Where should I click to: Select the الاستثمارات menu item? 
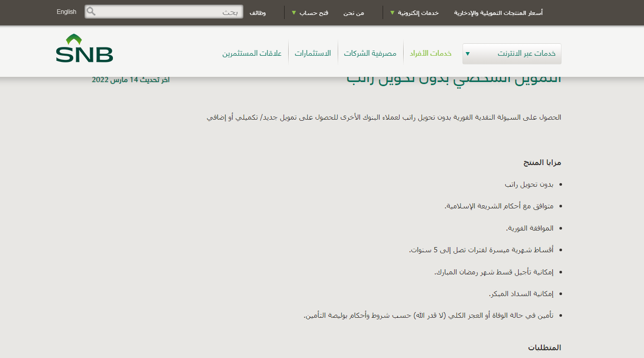click(x=313, y=54)
